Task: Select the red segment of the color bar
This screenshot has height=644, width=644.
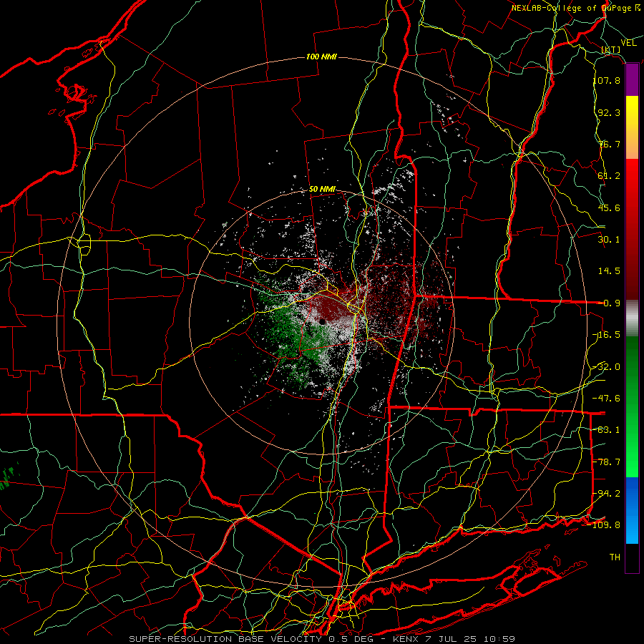Action: click(632, 229)
